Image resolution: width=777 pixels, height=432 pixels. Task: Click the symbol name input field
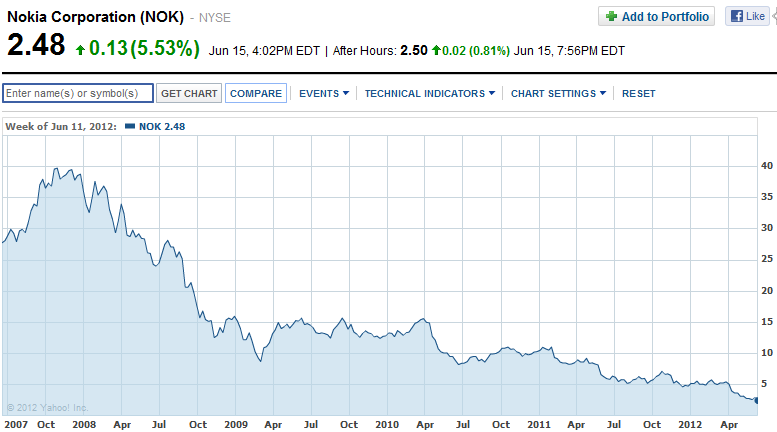[78, 93]
